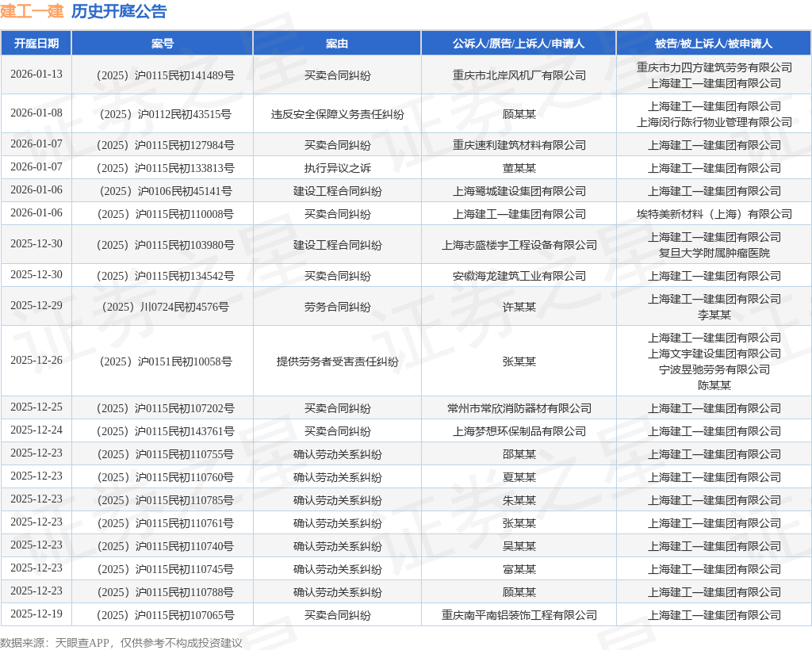Click plaintiff 朱某某
Image resolution: width=812 pixels, height=650 pixels.
(x=519, y=500)
